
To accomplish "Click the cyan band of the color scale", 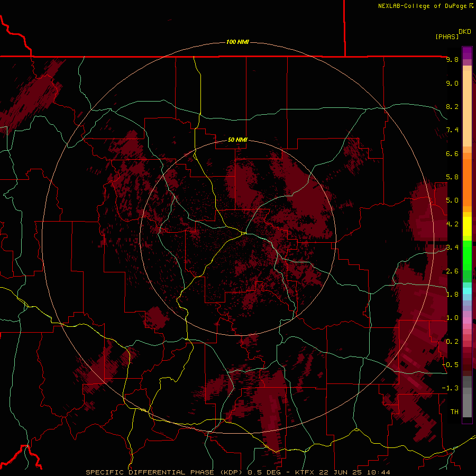I will (x=467, y=291).
